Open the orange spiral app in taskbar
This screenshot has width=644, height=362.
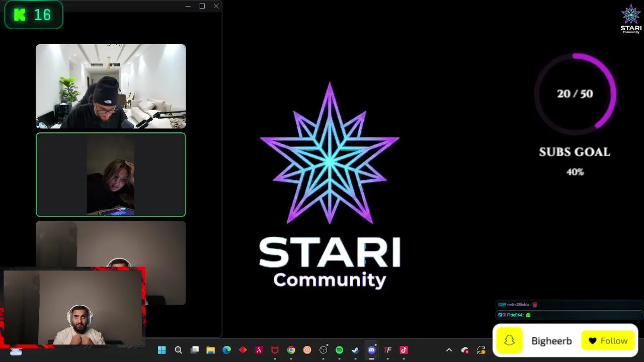(307, 350)
